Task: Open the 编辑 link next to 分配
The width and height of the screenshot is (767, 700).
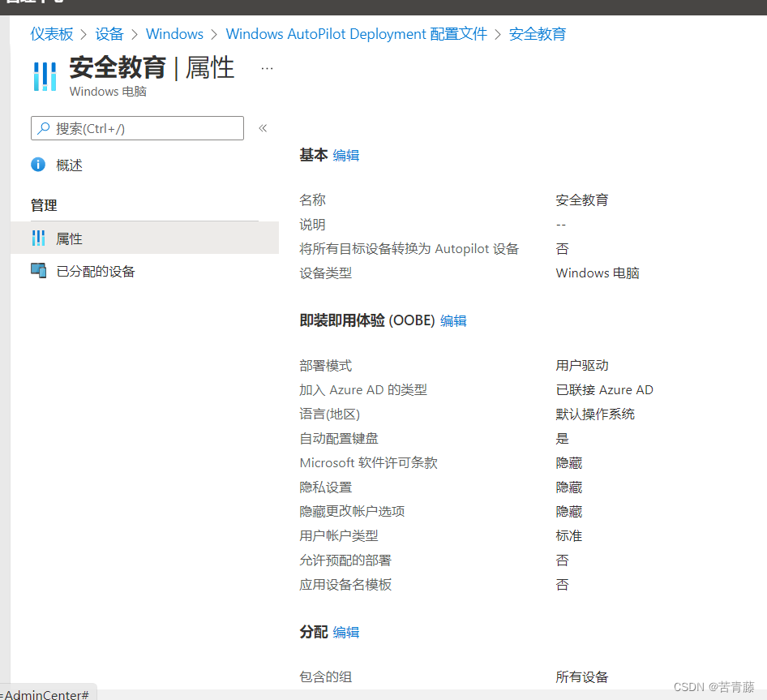Action: point(345,632)
